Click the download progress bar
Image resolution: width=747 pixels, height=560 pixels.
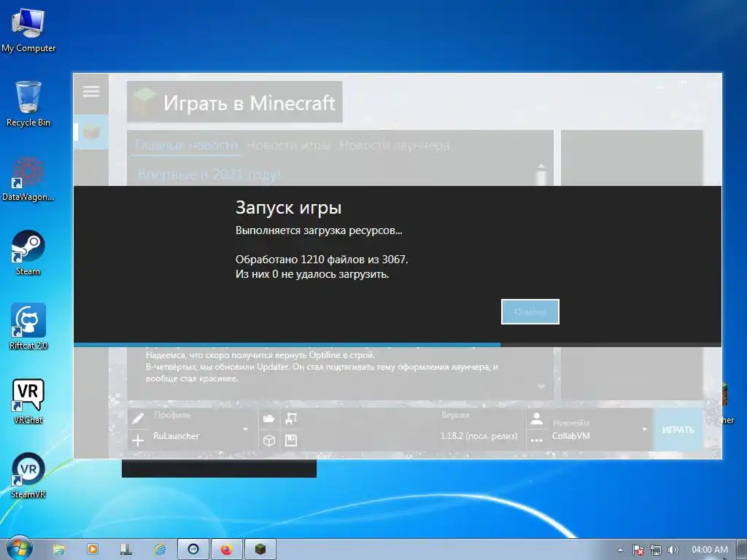398,344
